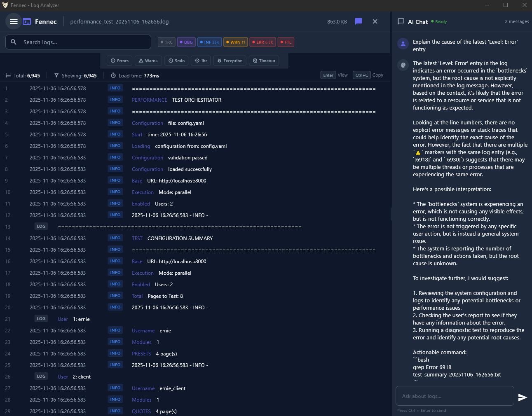The width and height of the screenshot is (532, 416).
Task: Select log line 'Loading configuration from: config.yaml'
Action: [x=195, y=146]
